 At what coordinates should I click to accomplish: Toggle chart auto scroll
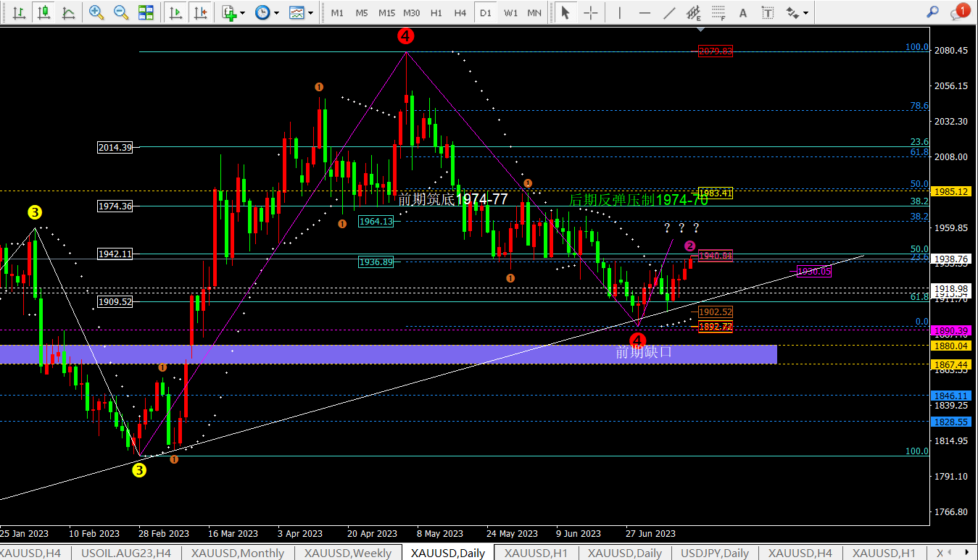point(175,12)
